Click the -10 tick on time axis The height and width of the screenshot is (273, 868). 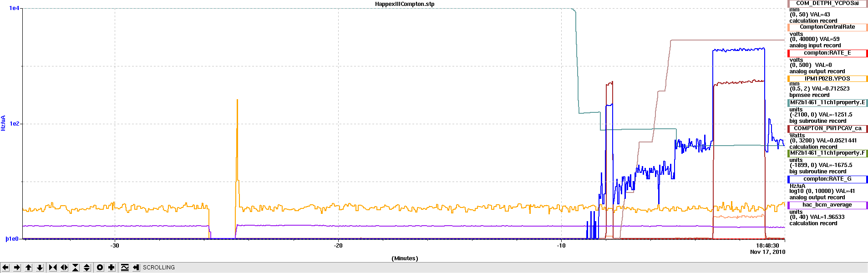pos(561,246)
